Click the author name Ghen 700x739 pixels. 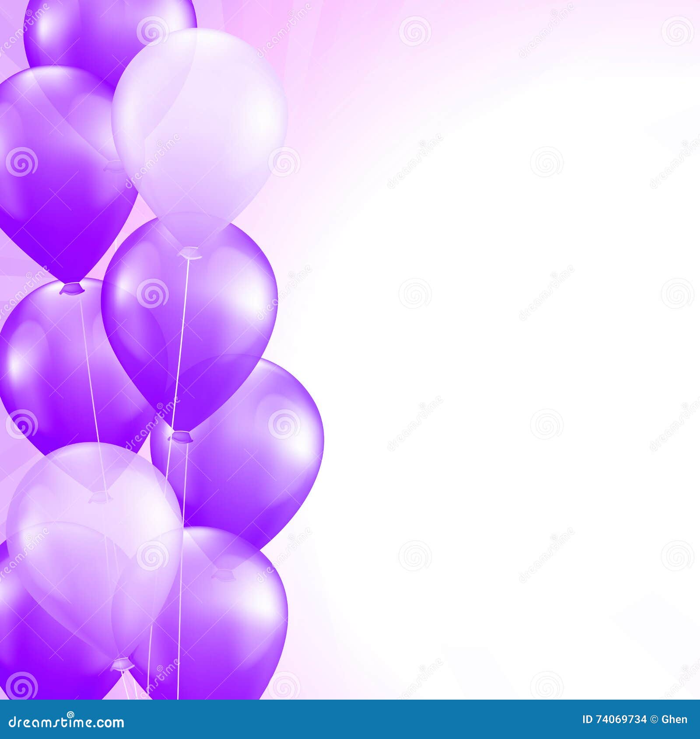click(x=674, y=719)
